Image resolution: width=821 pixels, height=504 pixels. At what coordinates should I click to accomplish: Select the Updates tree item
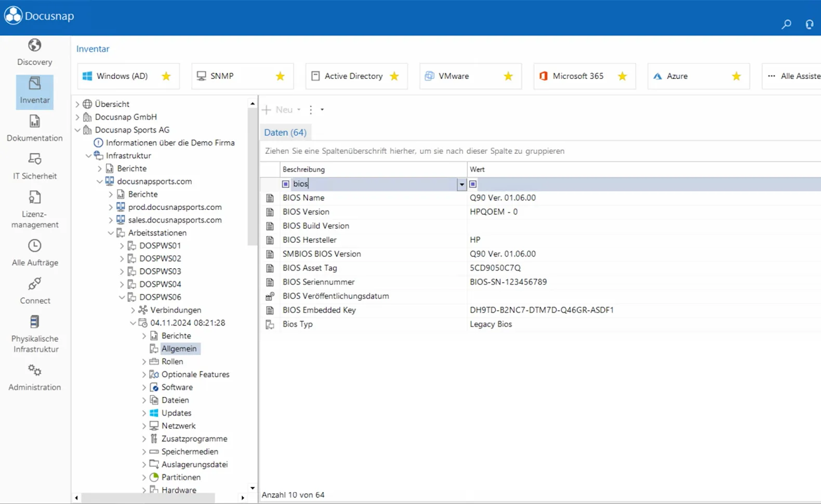click(176, 413)
